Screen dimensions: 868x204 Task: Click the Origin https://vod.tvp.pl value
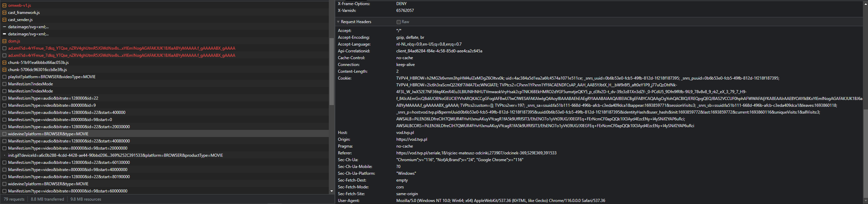tap(412, 139)
